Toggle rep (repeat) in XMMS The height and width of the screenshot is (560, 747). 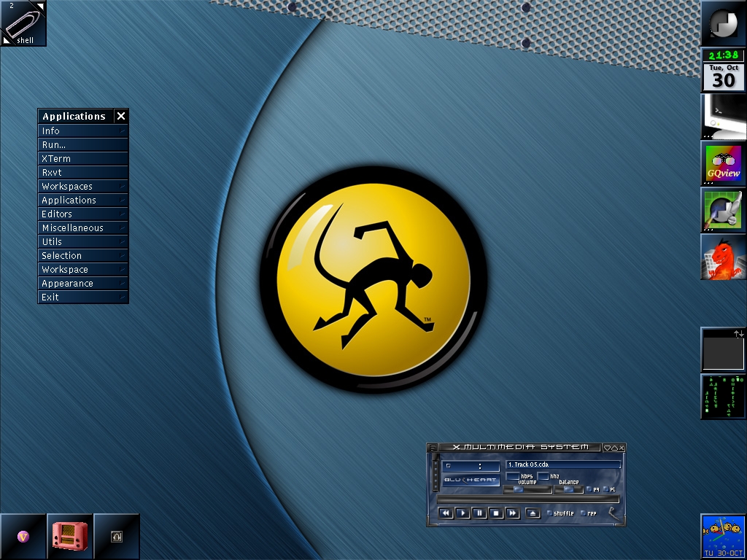click(589, 513)
